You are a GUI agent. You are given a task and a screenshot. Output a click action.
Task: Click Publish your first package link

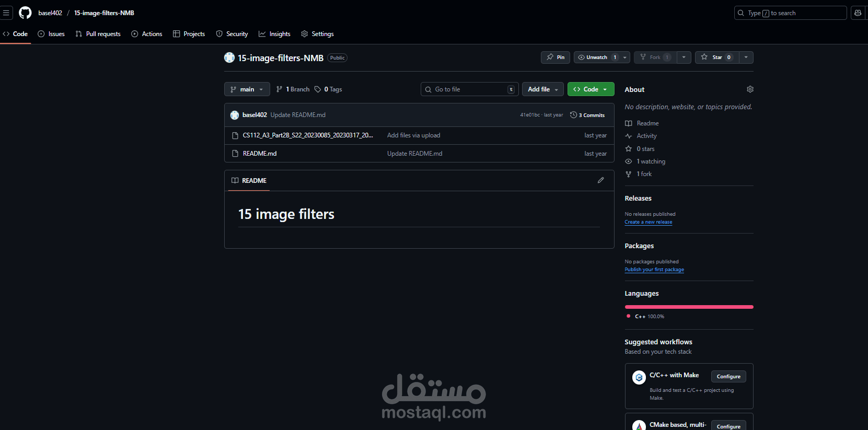[654, 270]
